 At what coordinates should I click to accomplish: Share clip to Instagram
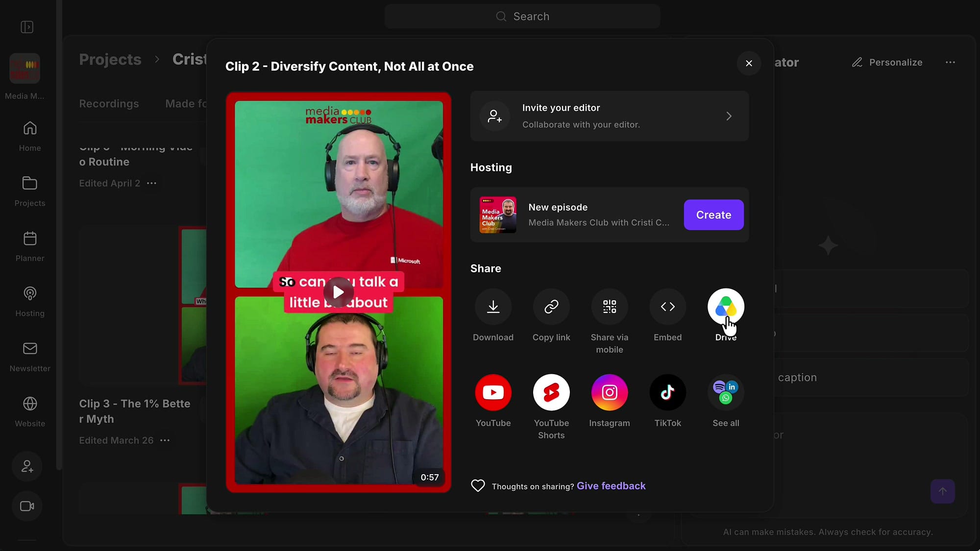pyautogui.click(x=610, y=392)
